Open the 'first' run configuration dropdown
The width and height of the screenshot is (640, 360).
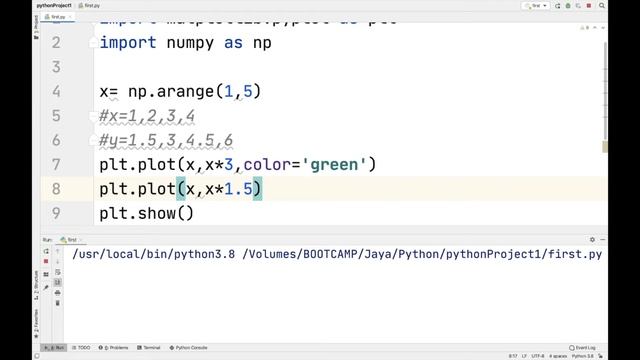pyautogui.click(x=536, y=6)
